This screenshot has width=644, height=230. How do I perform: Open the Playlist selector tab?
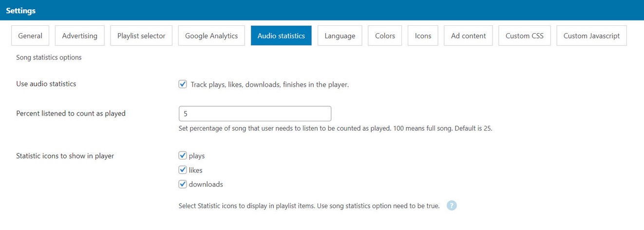(141, 36)
